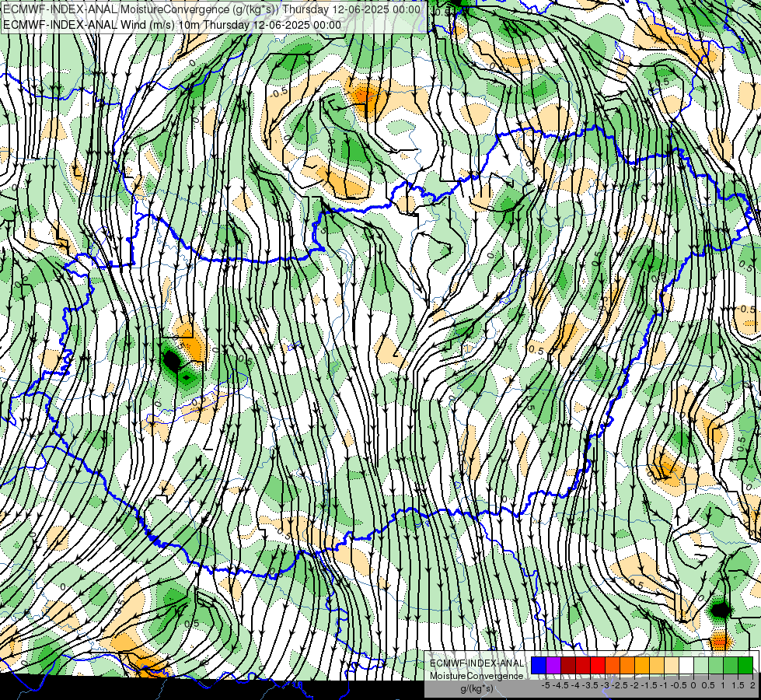761x700 pixels.
Task: Select the palest green swatch between 0 and 0.5
Action: [x=701, y=665]
